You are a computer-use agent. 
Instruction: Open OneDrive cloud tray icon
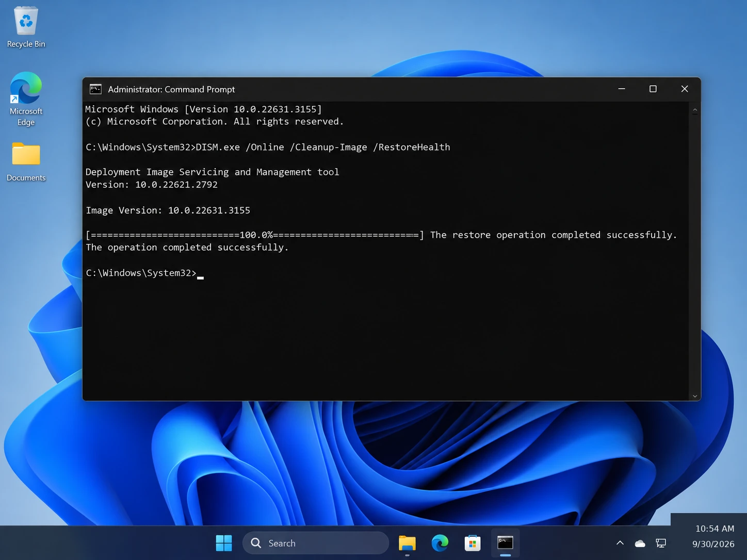tap(640, 543)
